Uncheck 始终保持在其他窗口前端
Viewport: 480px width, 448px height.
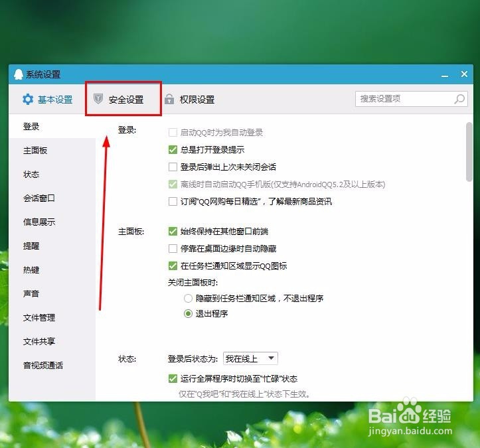point(173,232)
